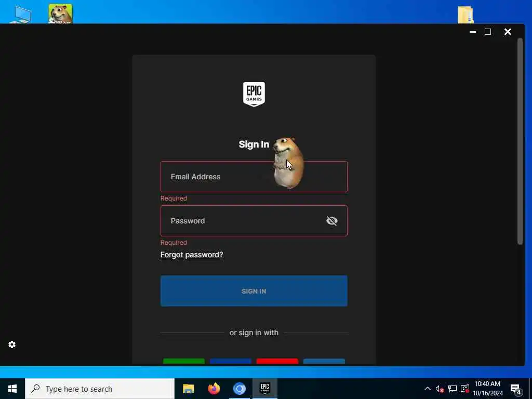Click the Password input field

click(254, 220)
